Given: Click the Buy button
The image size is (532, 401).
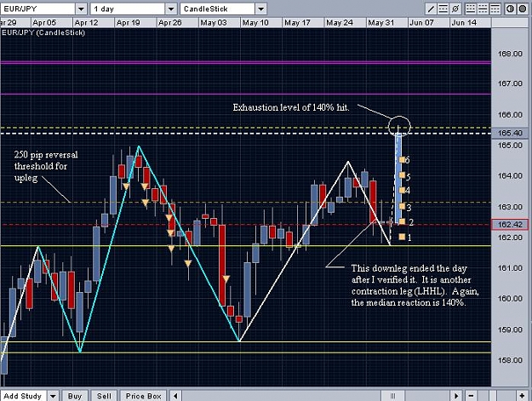Looking at the screenshot, I should [x=75, y=396].
